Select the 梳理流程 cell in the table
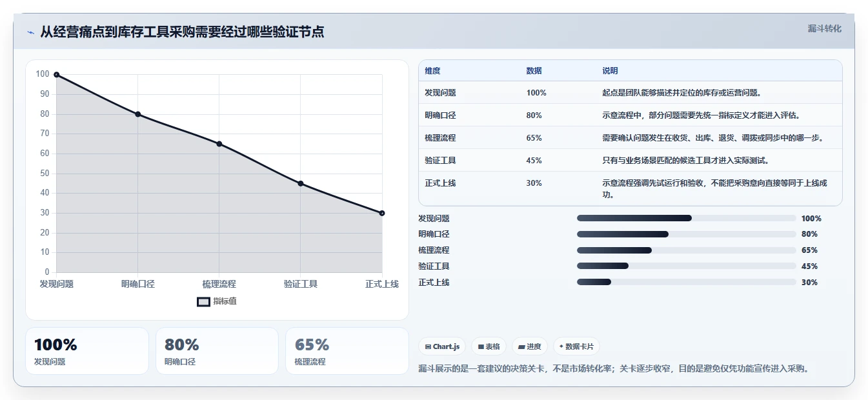 click(440, 138)
